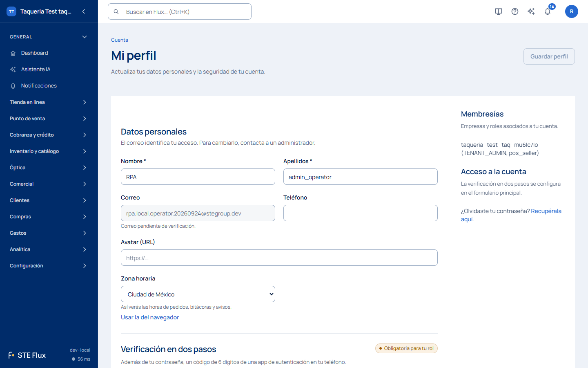
Task: Click the magnifier icon in the search bar
Action: click(x=116, y=12)
